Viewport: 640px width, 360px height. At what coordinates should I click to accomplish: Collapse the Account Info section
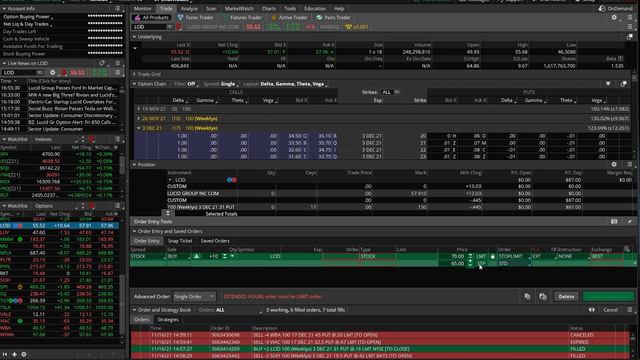[4, 8]
